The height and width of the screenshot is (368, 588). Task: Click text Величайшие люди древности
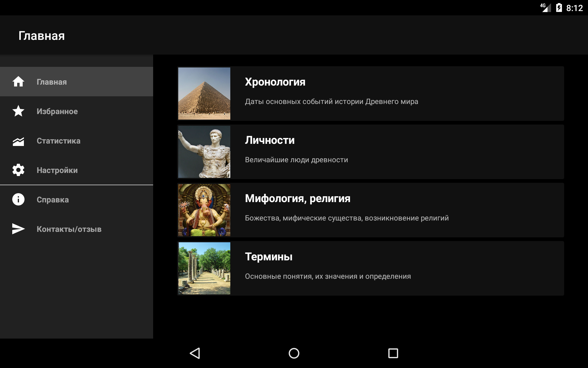[x=296, y=160]
